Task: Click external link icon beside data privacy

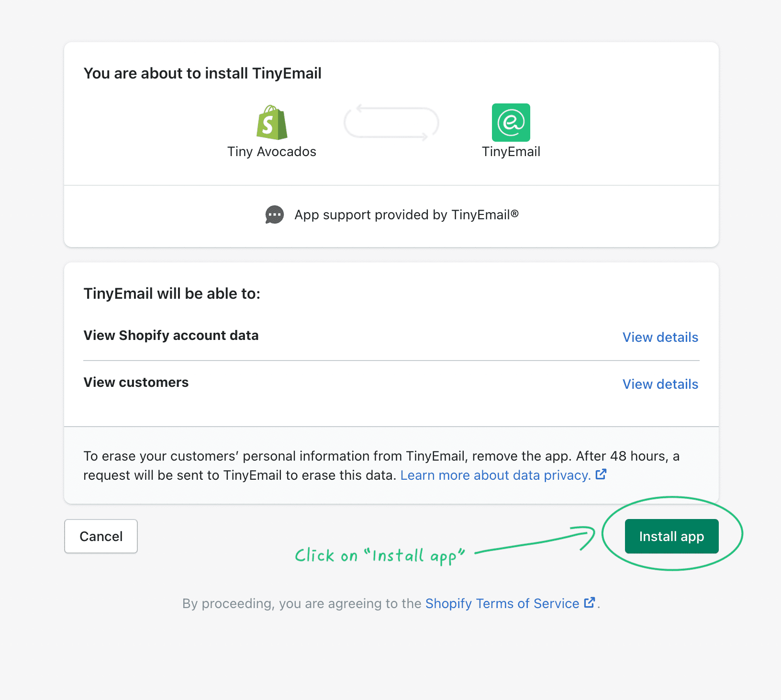Action: 601,474
